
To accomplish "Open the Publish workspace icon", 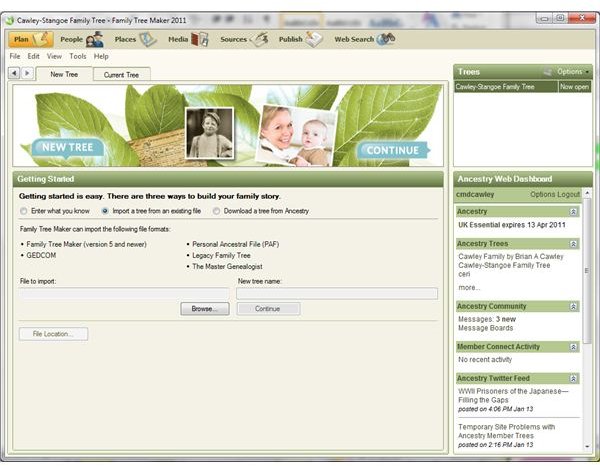I will tap(313, 39).
